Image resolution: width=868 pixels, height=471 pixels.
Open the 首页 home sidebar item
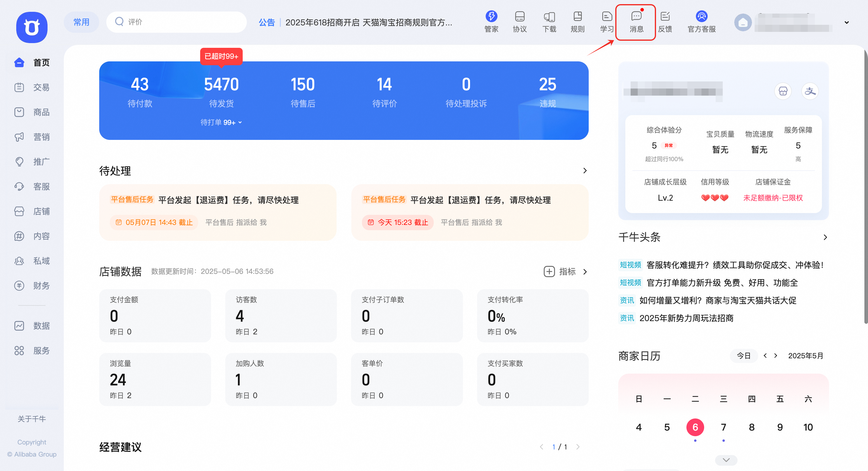pyautogui.click(x=32, y=62)
